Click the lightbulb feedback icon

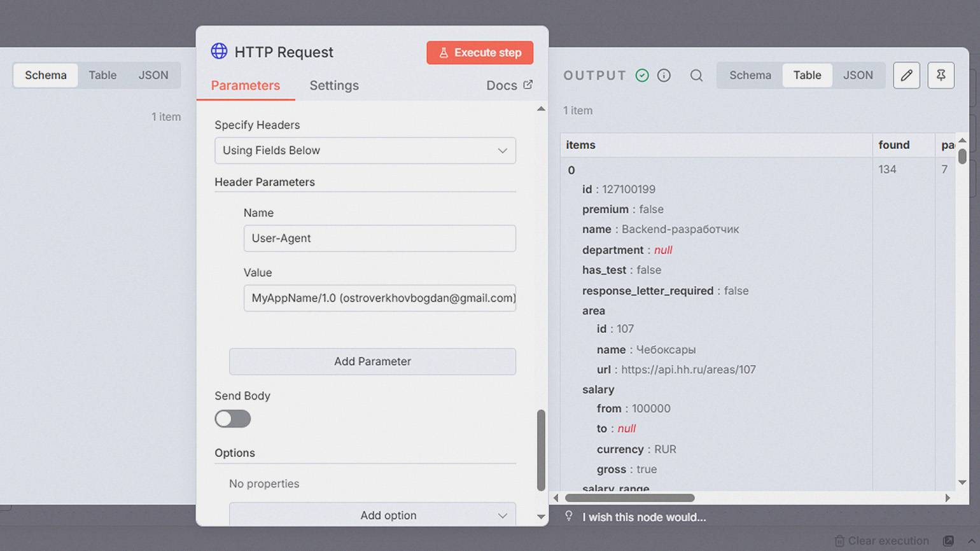click(569, 516)
